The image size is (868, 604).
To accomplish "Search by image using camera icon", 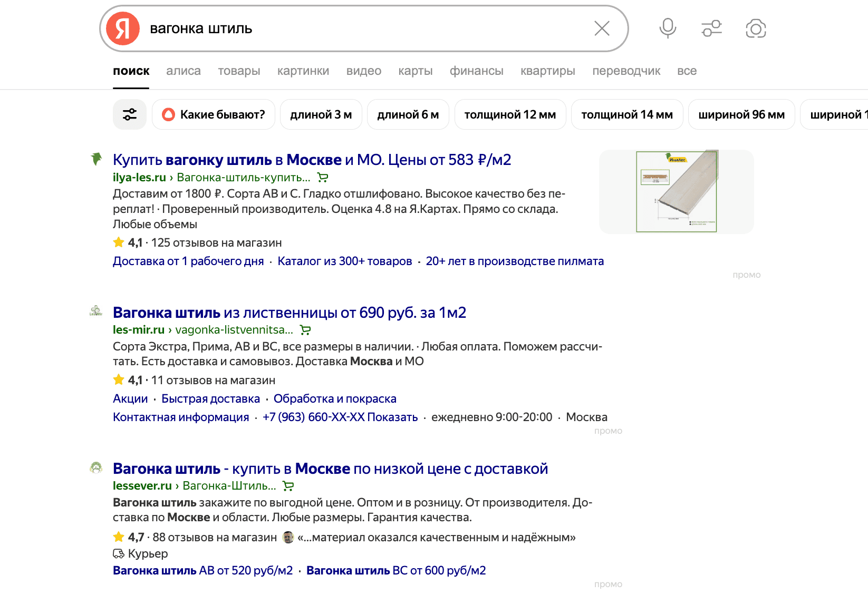I will pos(756,28).
